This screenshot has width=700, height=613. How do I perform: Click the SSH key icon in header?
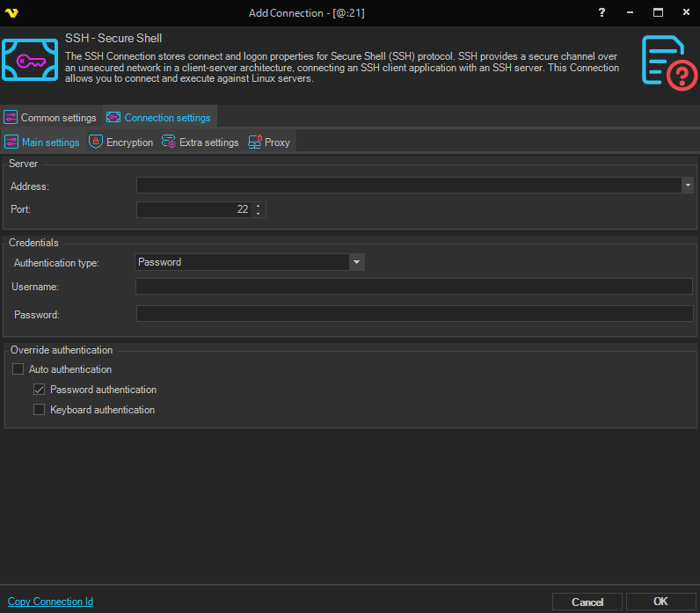click(x=31, y=59)
